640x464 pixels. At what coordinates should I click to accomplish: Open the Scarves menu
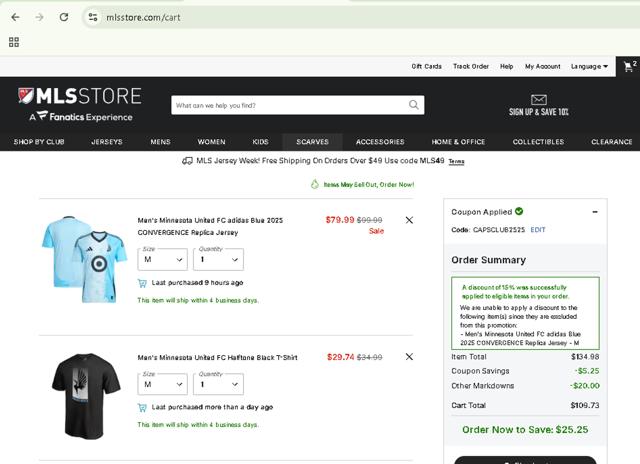click(x=312, y=142)
